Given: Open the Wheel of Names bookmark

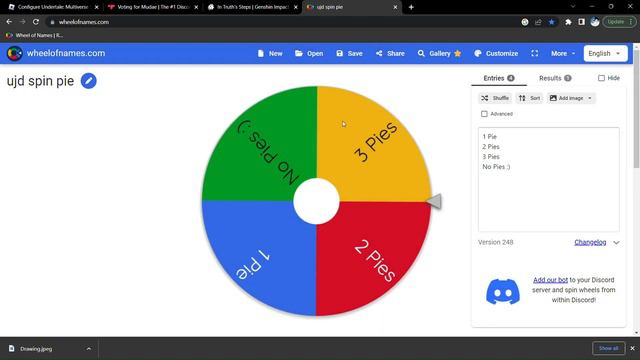Looking at the screenshot, I should coord(35,35).
